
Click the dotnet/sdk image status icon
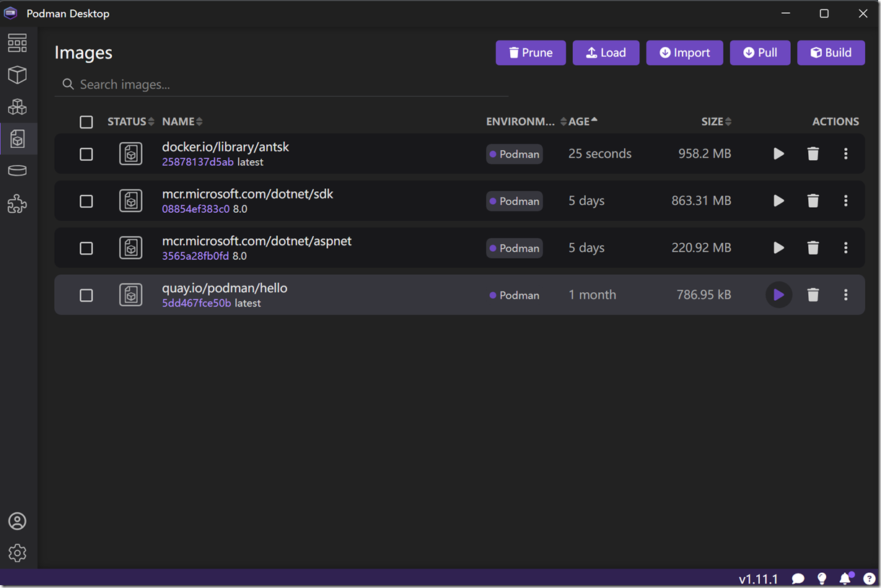tap(131, 201)
